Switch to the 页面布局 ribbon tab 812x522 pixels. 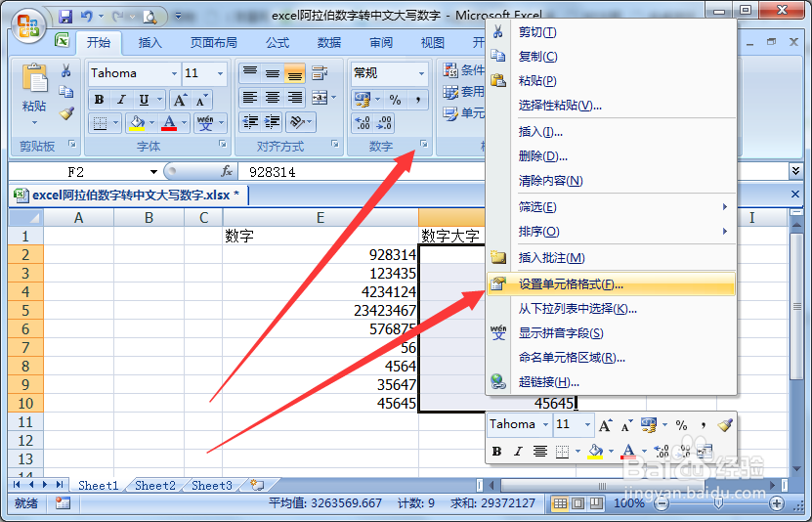coord(213,42)
